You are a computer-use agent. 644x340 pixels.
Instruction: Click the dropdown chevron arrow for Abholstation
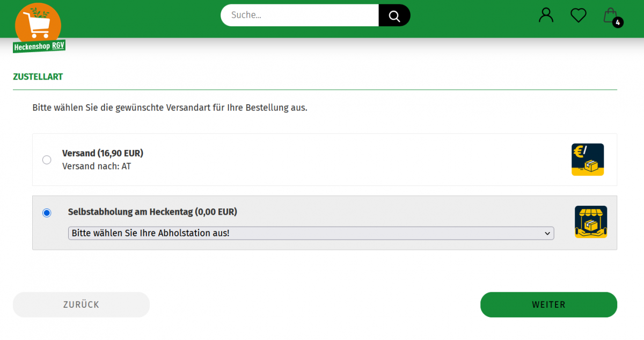point(547,233)
